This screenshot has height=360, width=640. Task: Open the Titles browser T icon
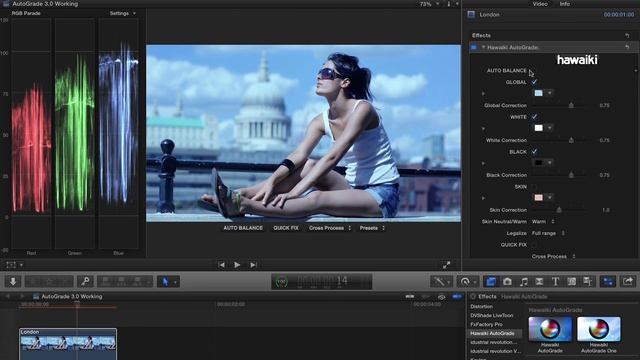(x=555, y=281)
